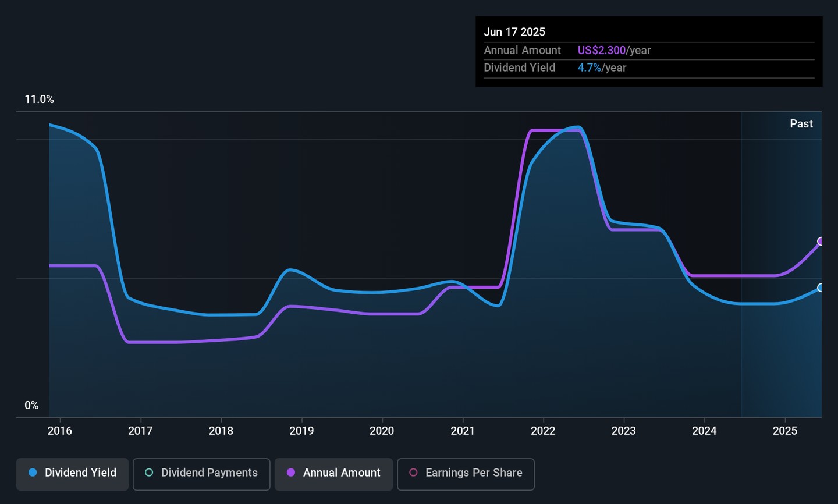The image size is (838, 504).
Task: Click the 2022 x-axis label
Action: tap(543, 431)
